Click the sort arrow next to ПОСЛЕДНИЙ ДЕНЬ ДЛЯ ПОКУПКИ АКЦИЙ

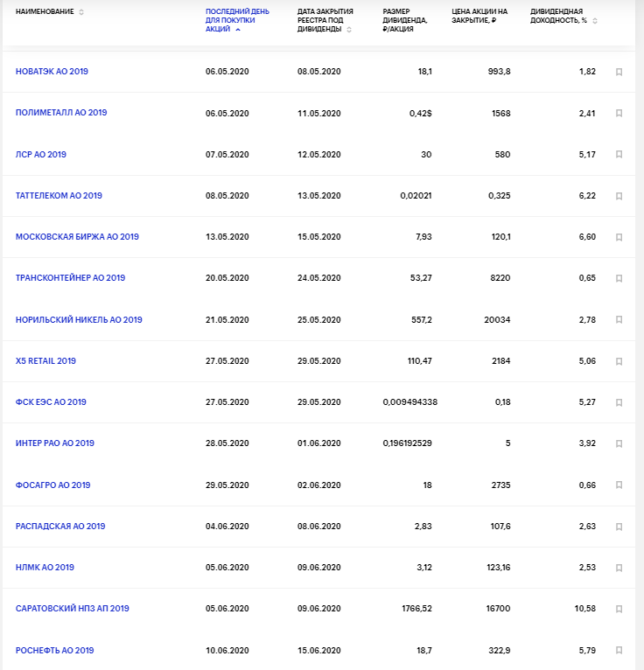[x=238, y=30]
